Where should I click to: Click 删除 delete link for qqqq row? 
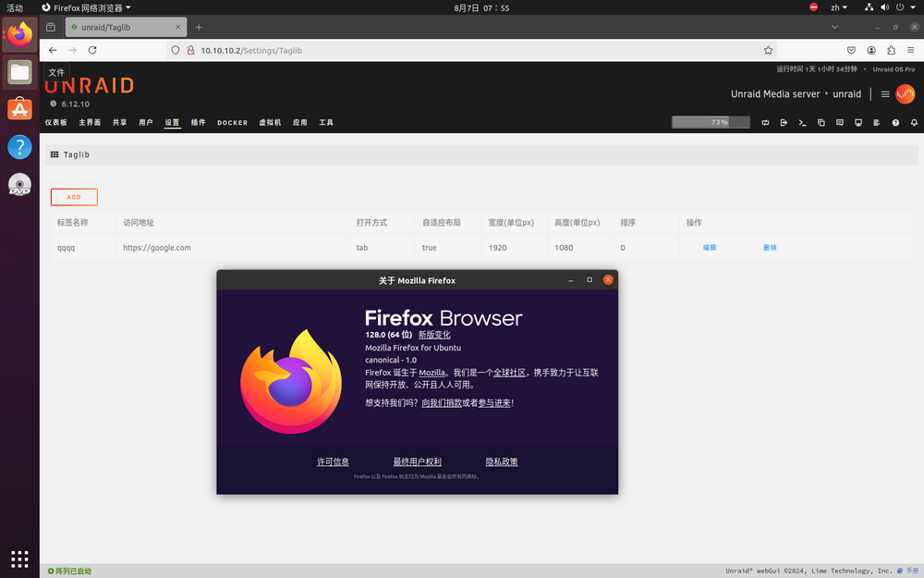[x=770, y=248]
